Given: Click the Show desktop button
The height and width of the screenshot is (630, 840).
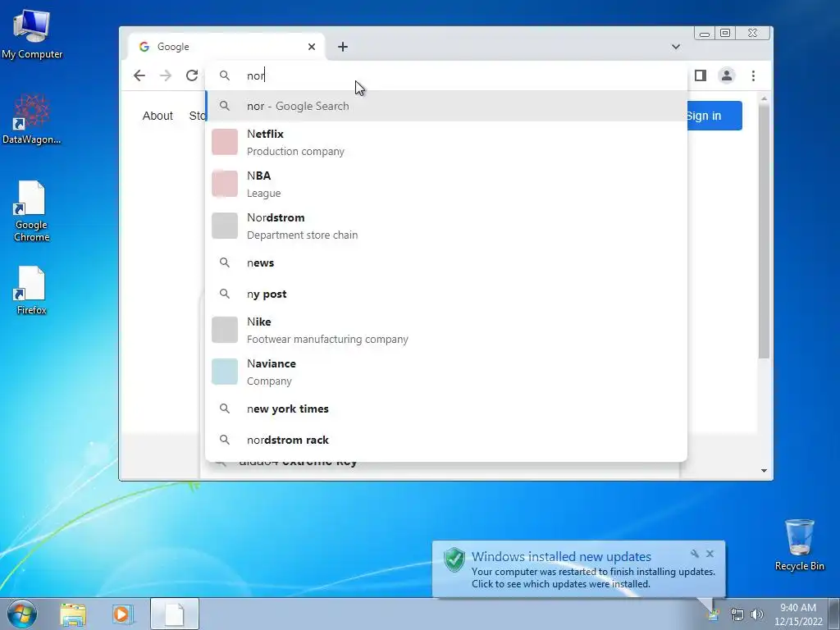Looking at the screenshot, I should point(834,614).
